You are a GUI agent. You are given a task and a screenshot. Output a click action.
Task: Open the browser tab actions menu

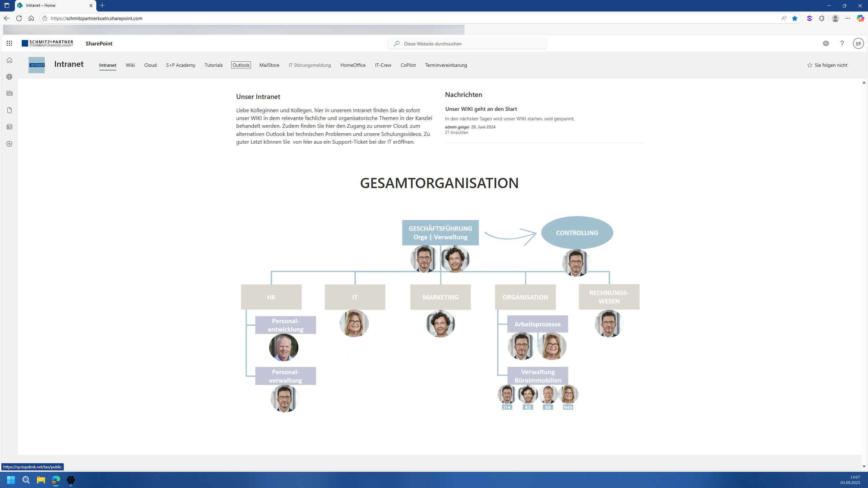point(7,5)
